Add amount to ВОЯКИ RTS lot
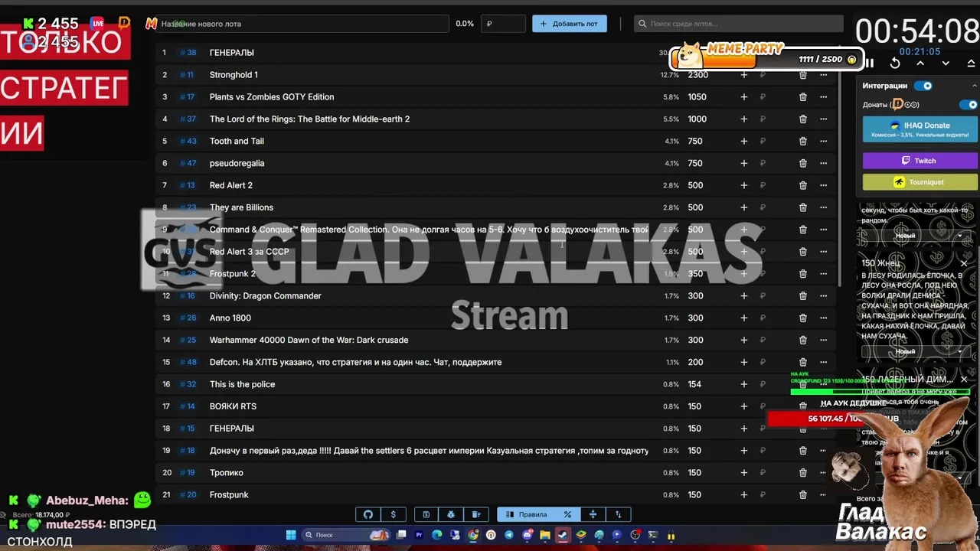This screenshot has width=980, height=551. click(x=743, y=406)
